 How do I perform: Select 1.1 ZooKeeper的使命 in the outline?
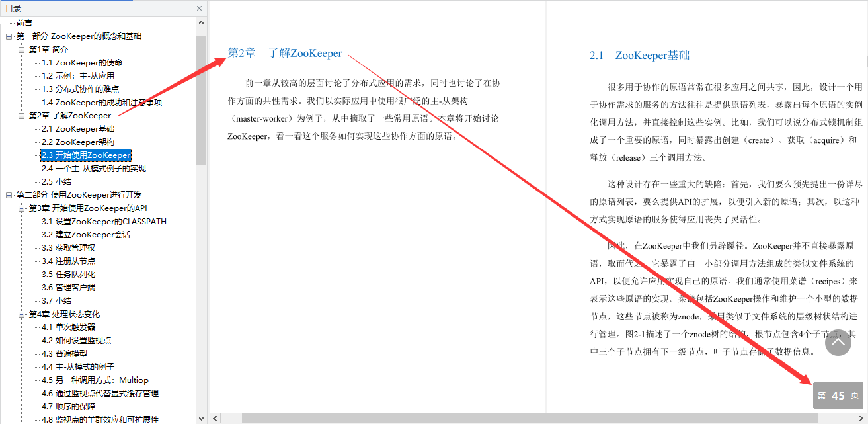coord(82,63)
